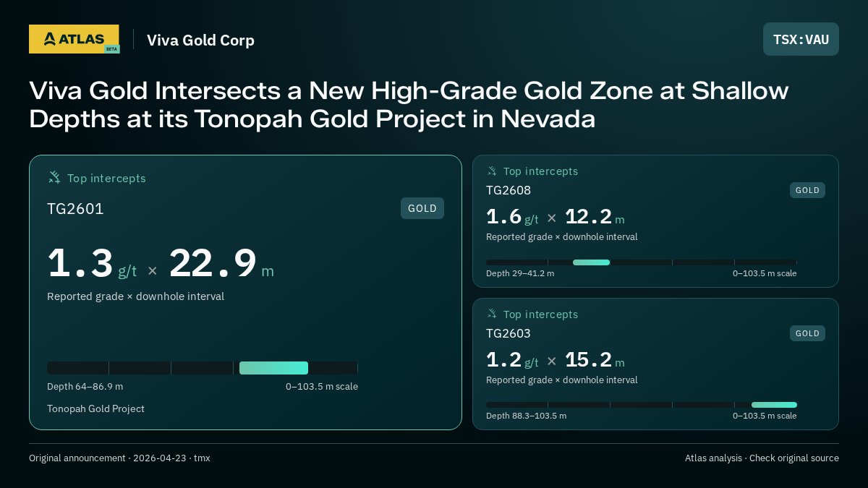868x488 pixels.
Task: Click the TG2603 depth interval bar
Action: click(x=642, y=405)
